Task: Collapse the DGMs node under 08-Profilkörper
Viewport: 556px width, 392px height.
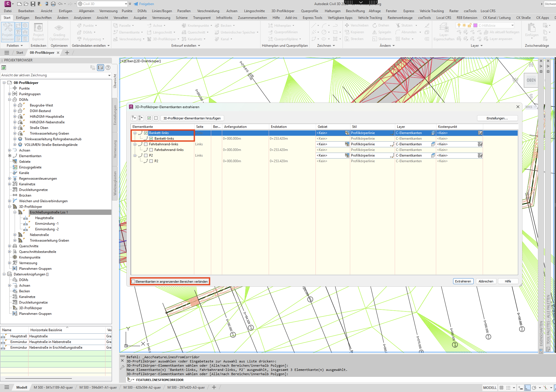Action: click(10, 100)
